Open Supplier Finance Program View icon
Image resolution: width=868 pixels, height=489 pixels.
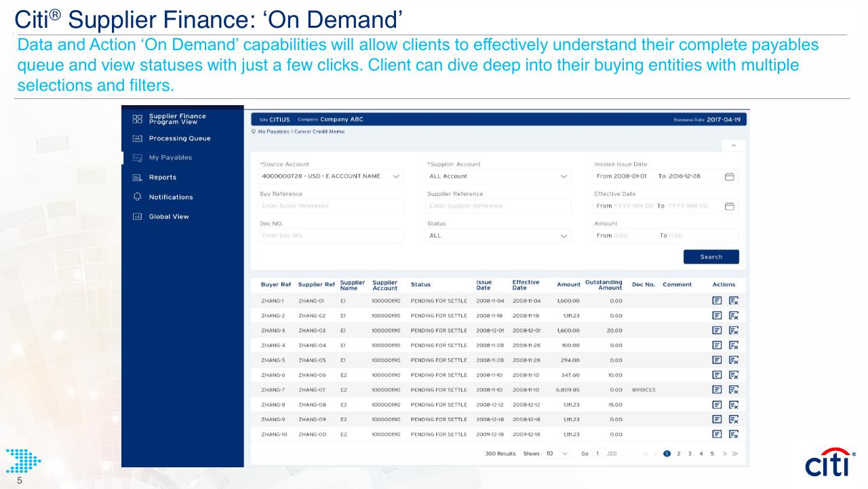[x=138, y=119]
